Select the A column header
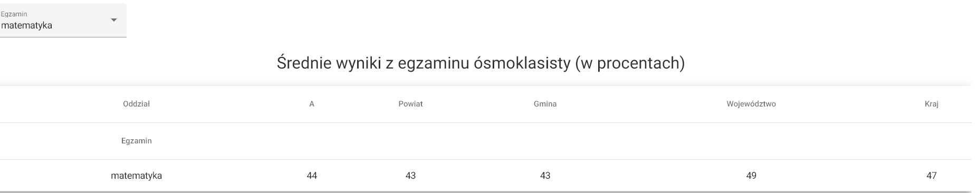Screen dimensions: 980x193 pos(312,104)
